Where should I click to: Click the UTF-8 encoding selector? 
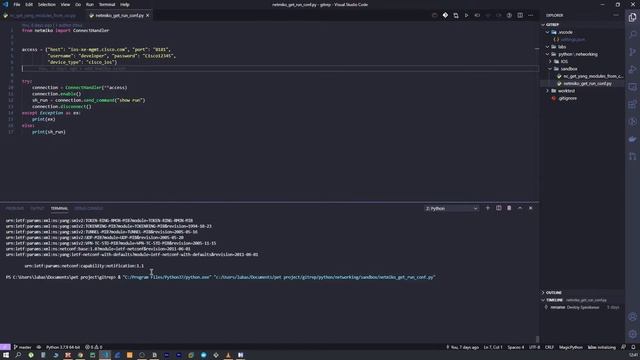534,347
